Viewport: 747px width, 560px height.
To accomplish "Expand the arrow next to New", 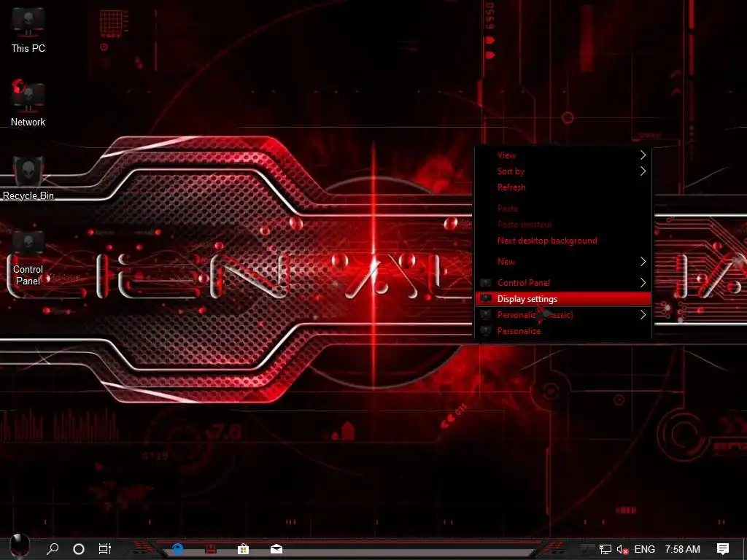I will 643,262.
